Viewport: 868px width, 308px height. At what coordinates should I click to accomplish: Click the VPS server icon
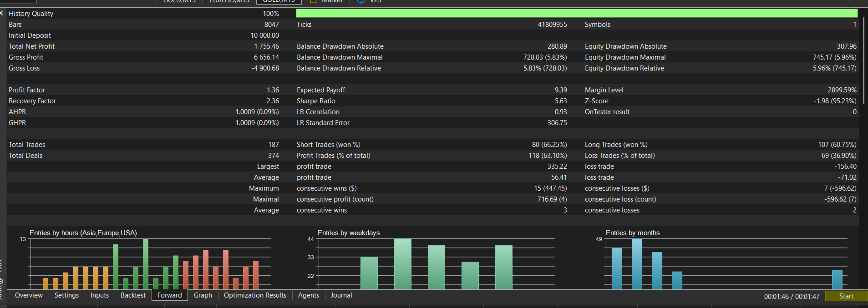tap(361, 1)
